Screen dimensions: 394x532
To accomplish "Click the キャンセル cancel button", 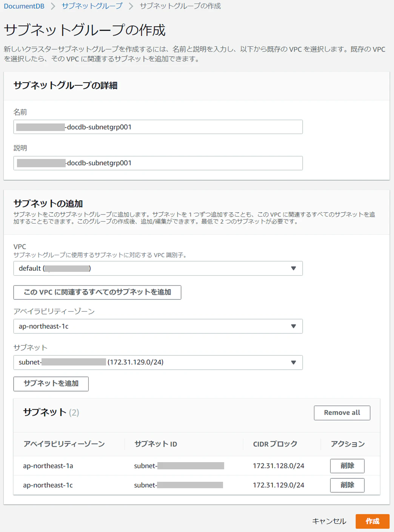I will click(x=329, y=521).
